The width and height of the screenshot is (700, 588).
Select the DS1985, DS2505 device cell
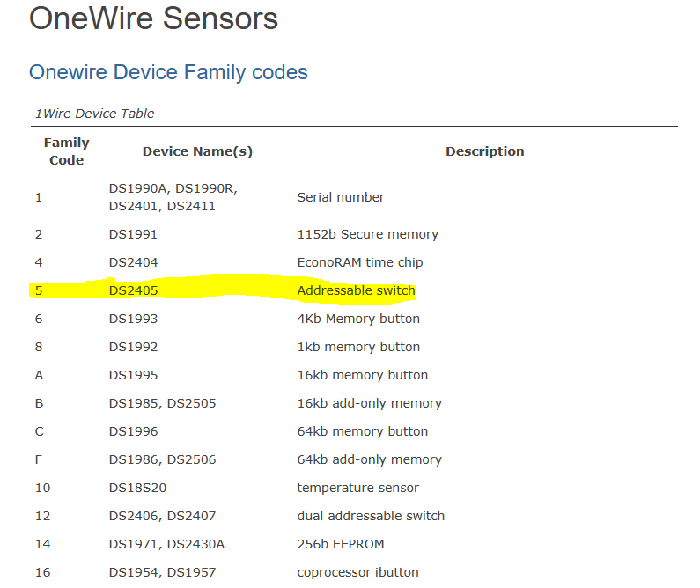pyautogui.click(x=162, y=403)
